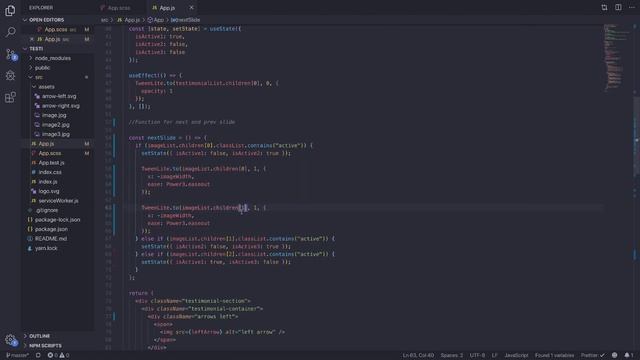The width and height of the screenshot is (640, 360).
Task: Open the Manage gear menu
Action: tap(10, 340)
